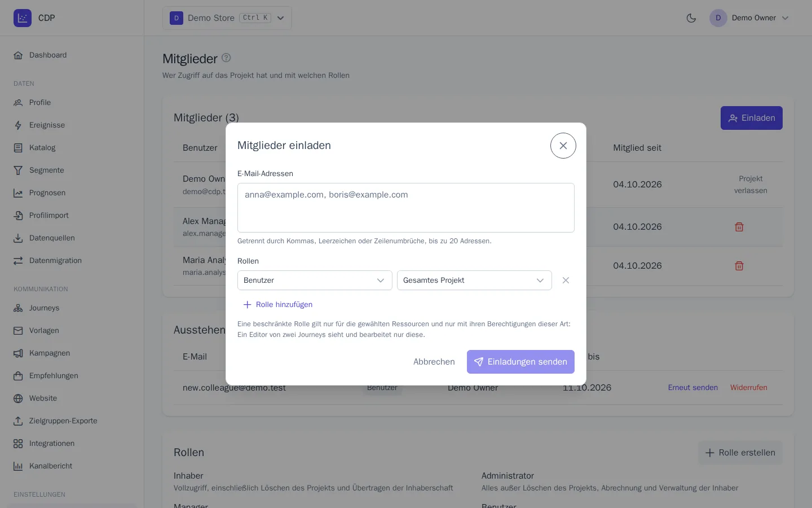Click Abbrechen to cancel the invite
The image size is (812, 508).
pos(434,362)
